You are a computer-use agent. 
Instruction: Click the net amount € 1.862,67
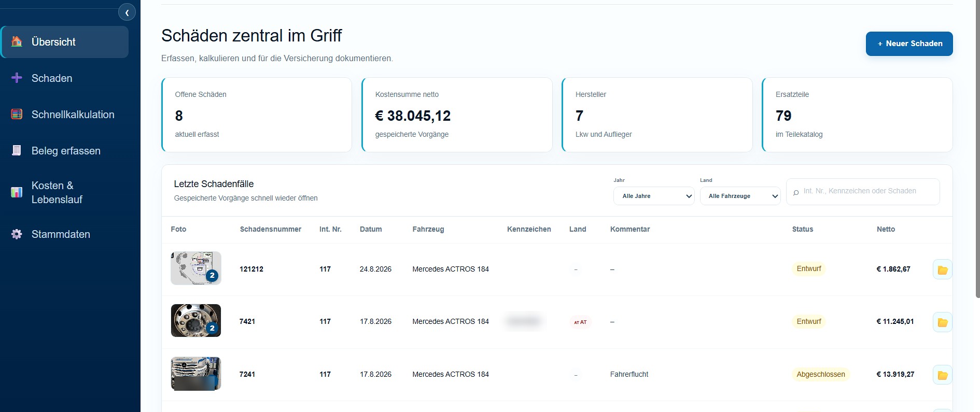click(x=893, y=269)
